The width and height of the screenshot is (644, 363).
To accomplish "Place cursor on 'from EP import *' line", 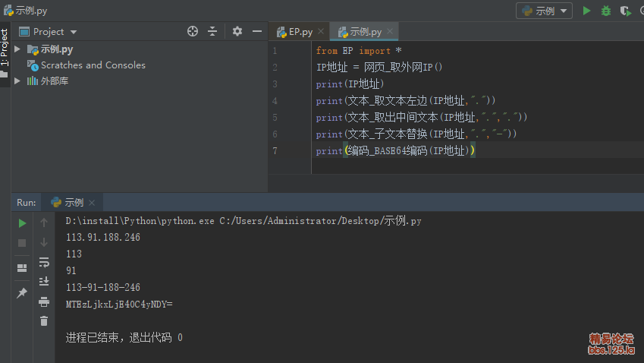I will pyautogui.click(x=359, y=51).
